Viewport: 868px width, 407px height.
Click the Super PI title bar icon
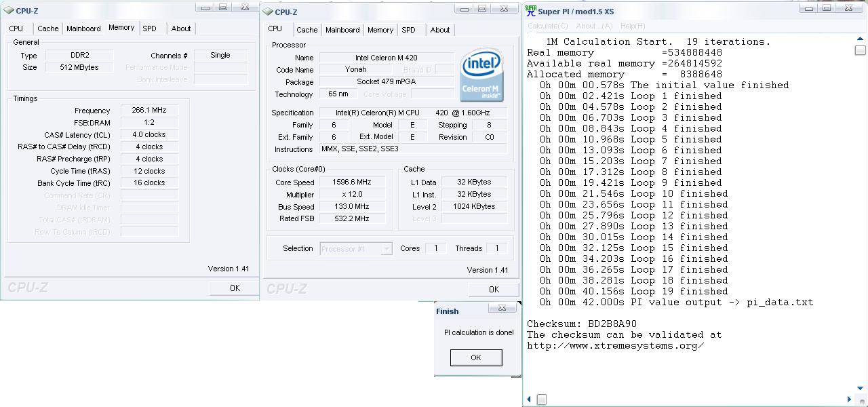[x=530, y=11]
